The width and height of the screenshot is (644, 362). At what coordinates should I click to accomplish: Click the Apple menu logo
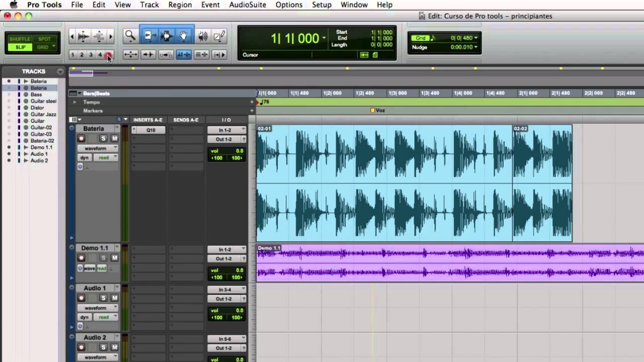coord(14,5)
